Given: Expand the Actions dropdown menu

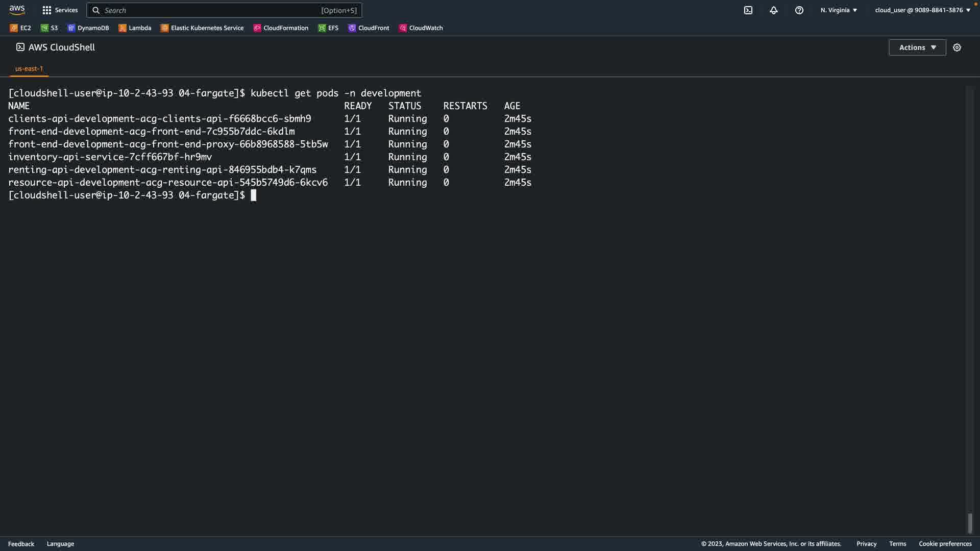Looking at the screenshot, I should coord(917,47).
